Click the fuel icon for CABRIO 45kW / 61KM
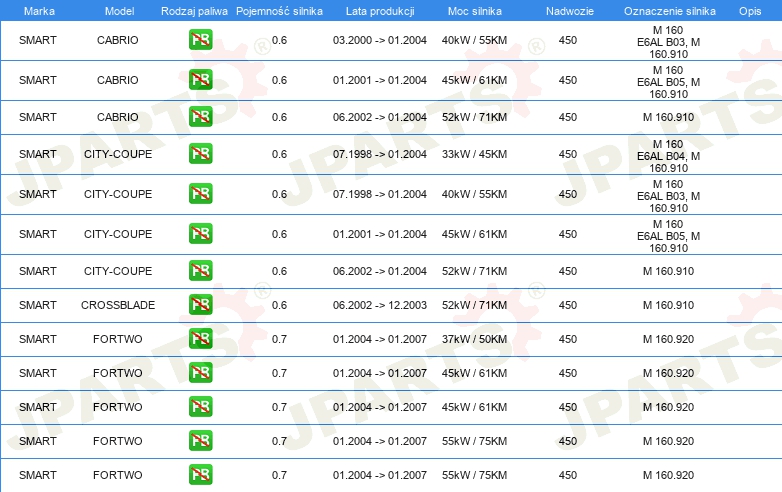 pyautogui.click(x=200, y=80)
